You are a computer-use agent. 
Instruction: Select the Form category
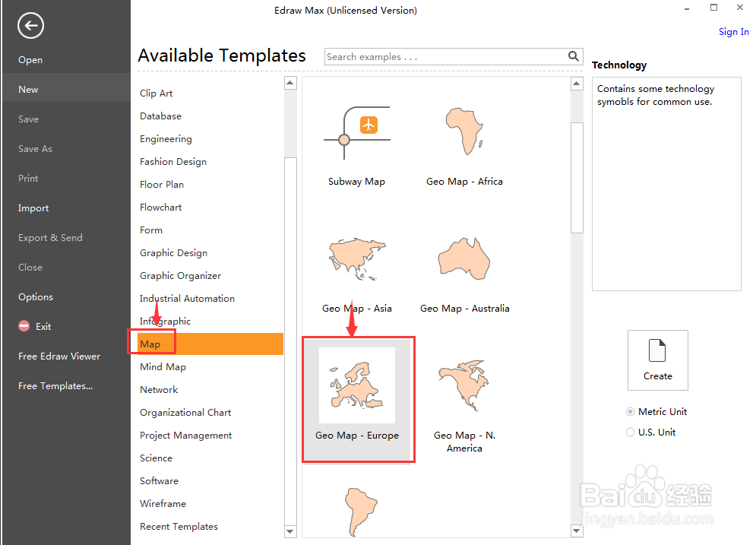(151, 230)
